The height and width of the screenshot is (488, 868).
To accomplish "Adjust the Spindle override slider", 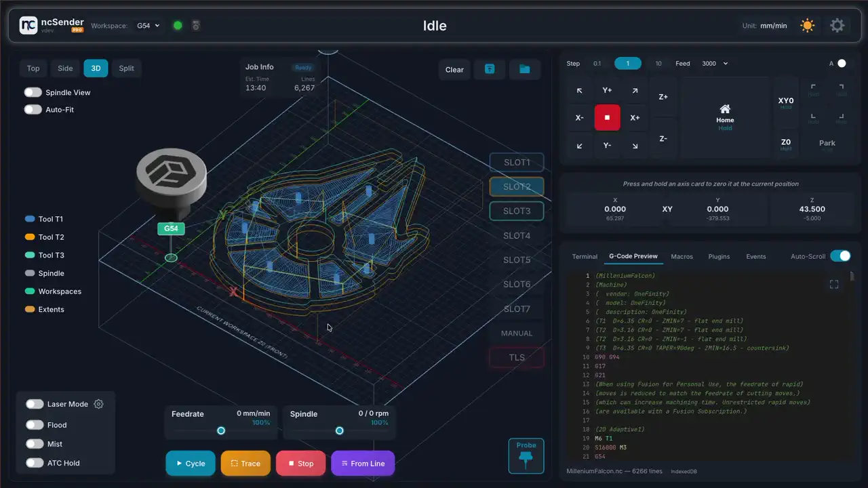I will pos(339,430).
